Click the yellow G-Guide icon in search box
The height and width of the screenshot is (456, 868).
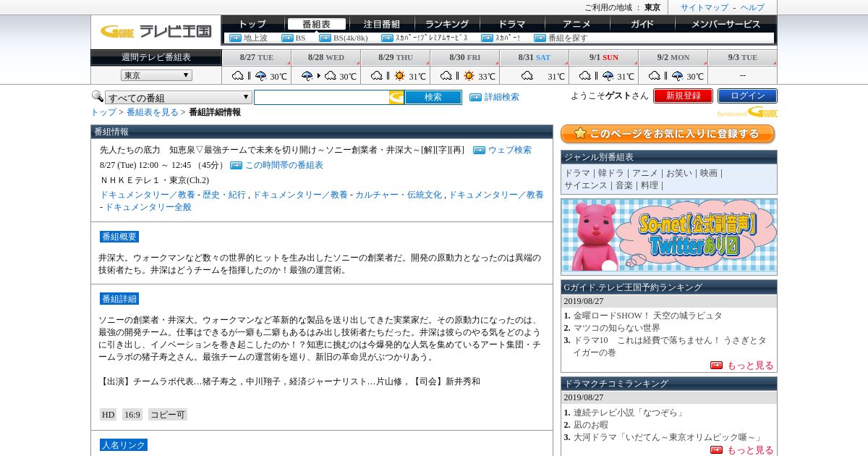coord(396,97)
